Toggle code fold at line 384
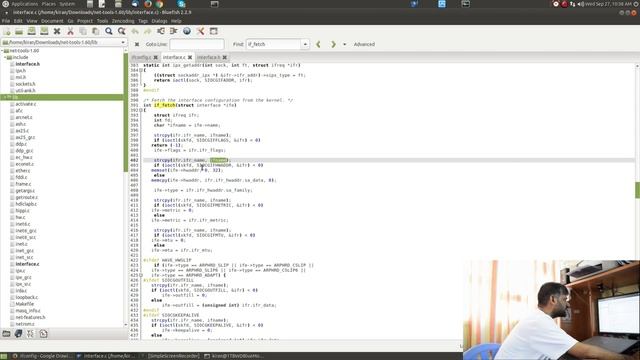 141,70
